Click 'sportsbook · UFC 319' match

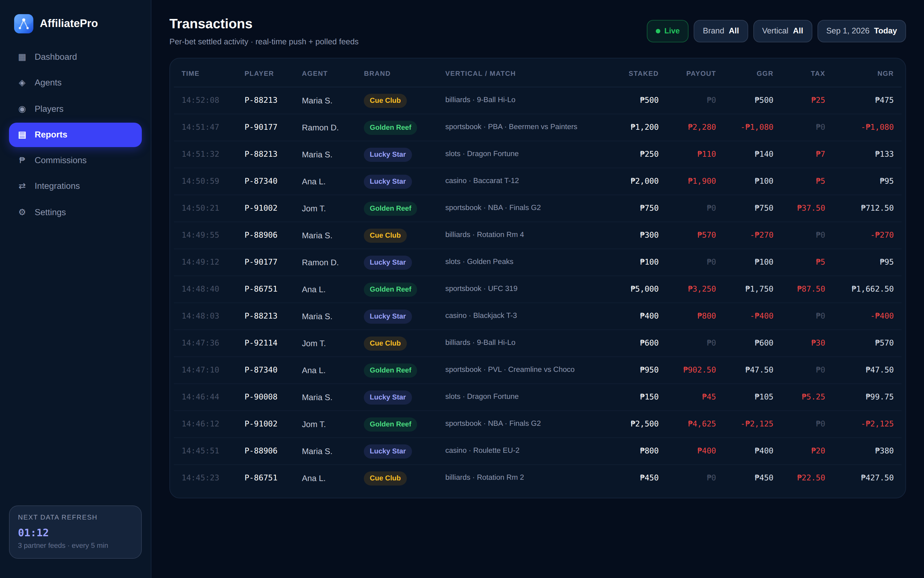click(x=481, y=289)
